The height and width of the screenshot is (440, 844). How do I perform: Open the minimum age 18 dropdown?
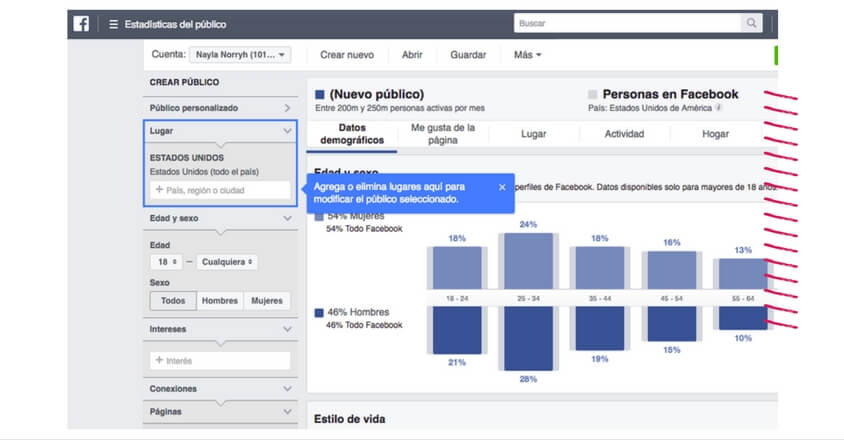pyautogui.click(x=166, y=262)
